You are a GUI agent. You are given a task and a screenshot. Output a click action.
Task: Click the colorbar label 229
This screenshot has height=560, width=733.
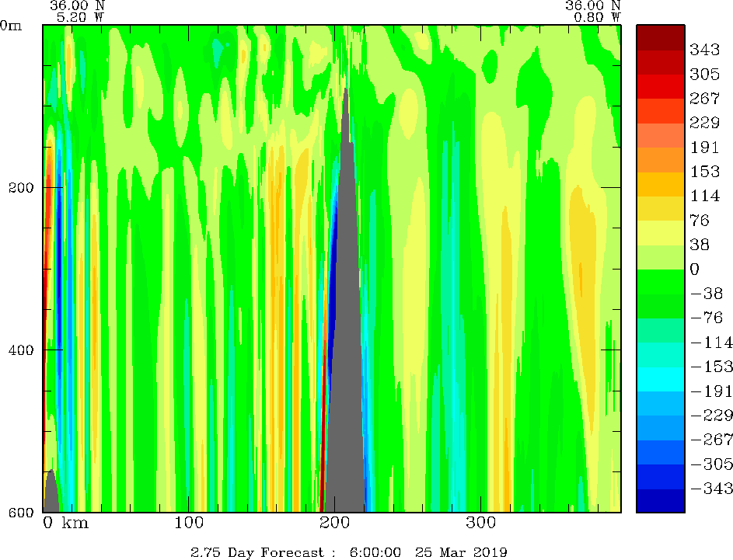(704, 123)
